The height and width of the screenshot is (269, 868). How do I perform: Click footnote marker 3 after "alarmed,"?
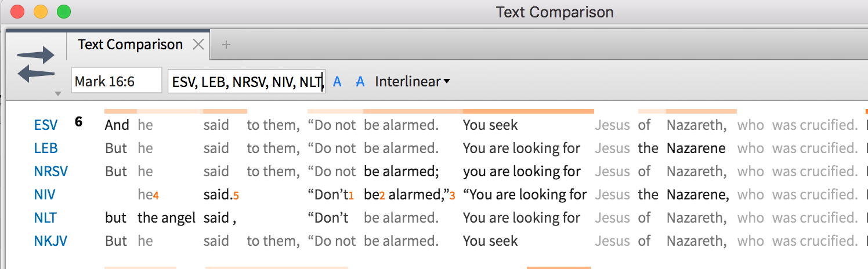point(452,197)
